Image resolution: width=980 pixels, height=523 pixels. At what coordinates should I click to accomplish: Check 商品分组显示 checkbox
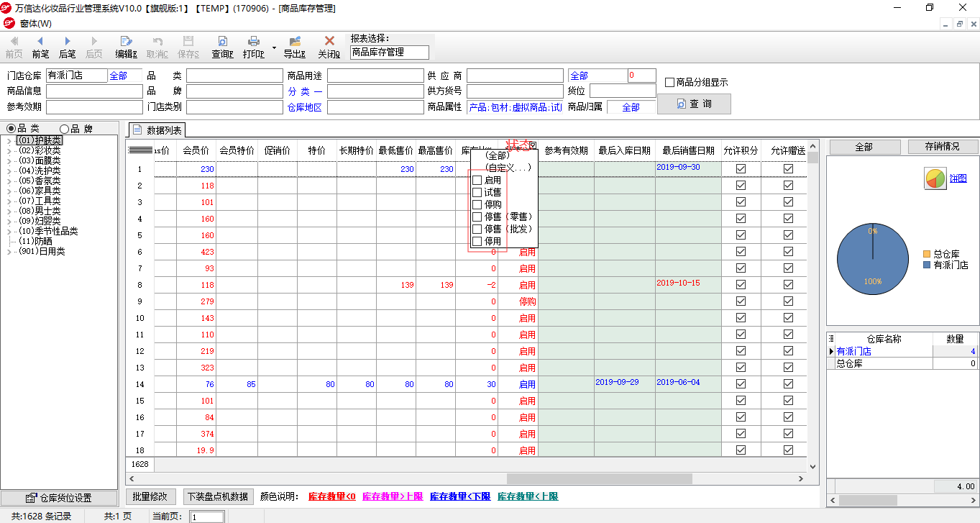pyautogui.click(x=669, y=82)
